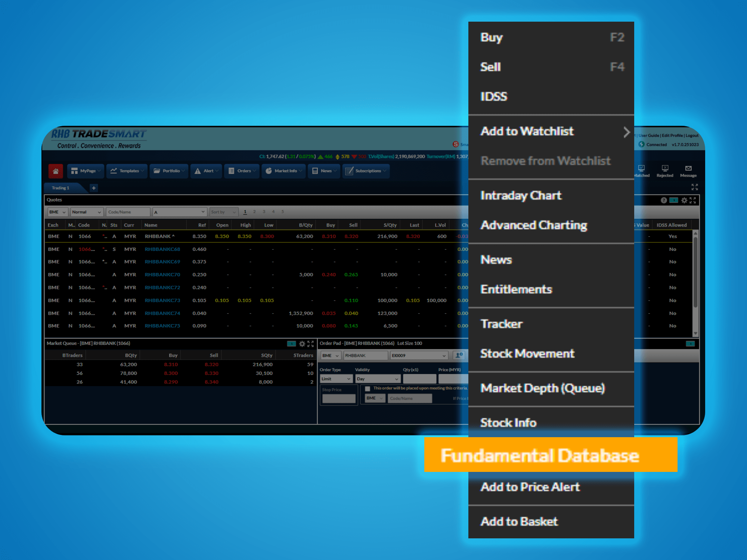Click the Qty (x1) input field
The width and height of the screenshot is (747, 560).
coord(419,379)
